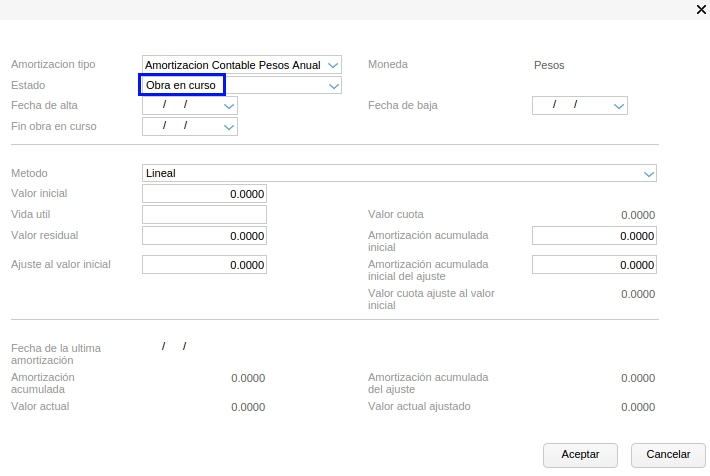This screenshot has width=710, height=476.
Task: Click the Vida util input field
Action: (x=204, y=215)
